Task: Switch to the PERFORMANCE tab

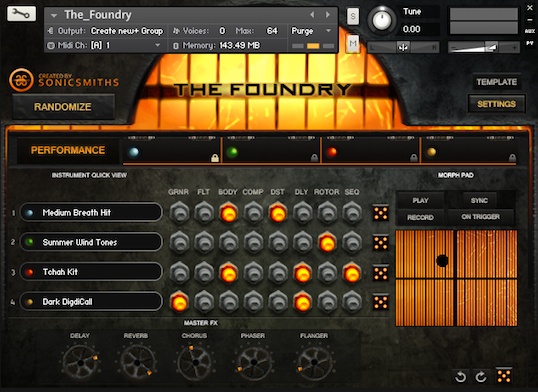Action: [68, 150]
